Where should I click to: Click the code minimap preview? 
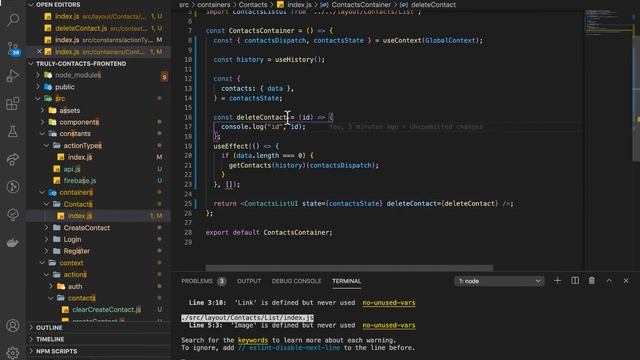coord(609,22)
